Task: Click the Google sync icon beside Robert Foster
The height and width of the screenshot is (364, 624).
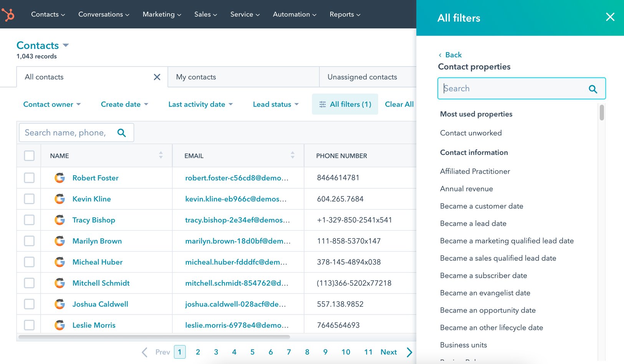Action: click(60, 178)
